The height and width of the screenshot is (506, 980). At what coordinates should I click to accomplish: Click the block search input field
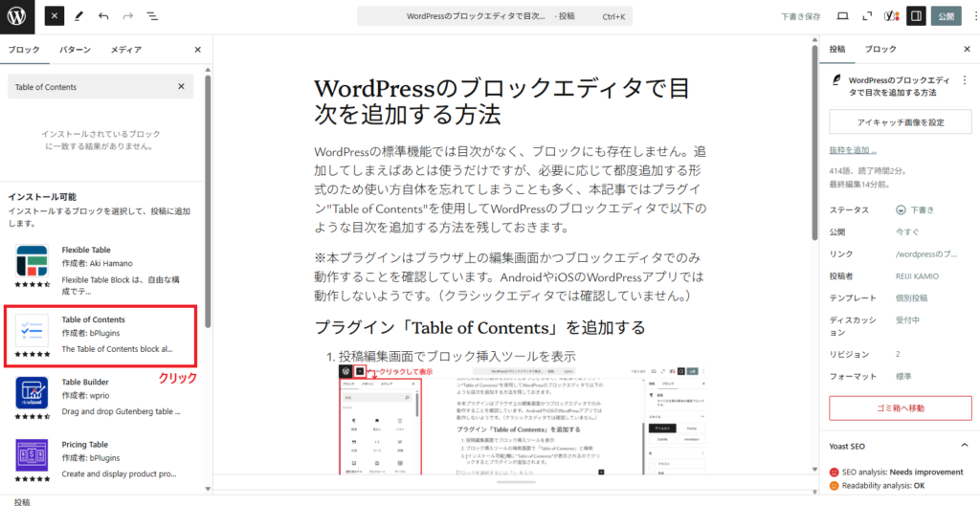pyautogui.click(x=91, y=87)
